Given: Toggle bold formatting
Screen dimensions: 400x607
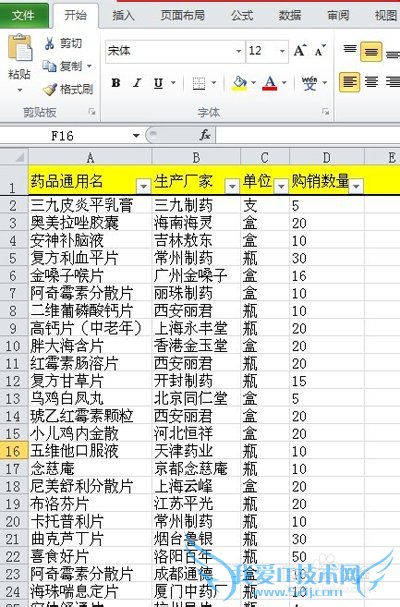Looking at the screenshot, I should point(115,83).
